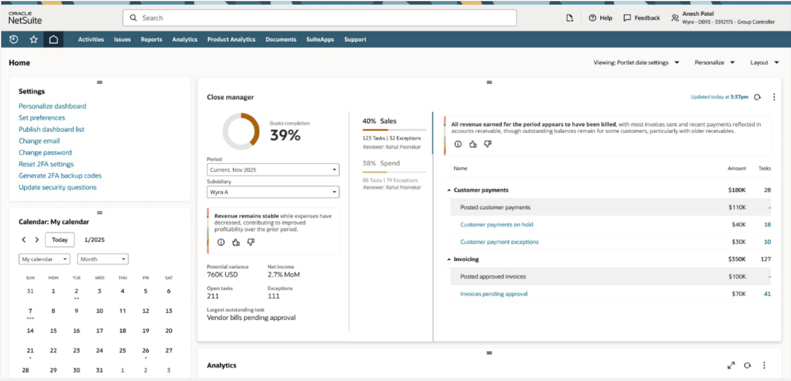This screenshot has width=791, height=381.
Task: Click Personalize dashboard link
Action: tap(52, 106)
